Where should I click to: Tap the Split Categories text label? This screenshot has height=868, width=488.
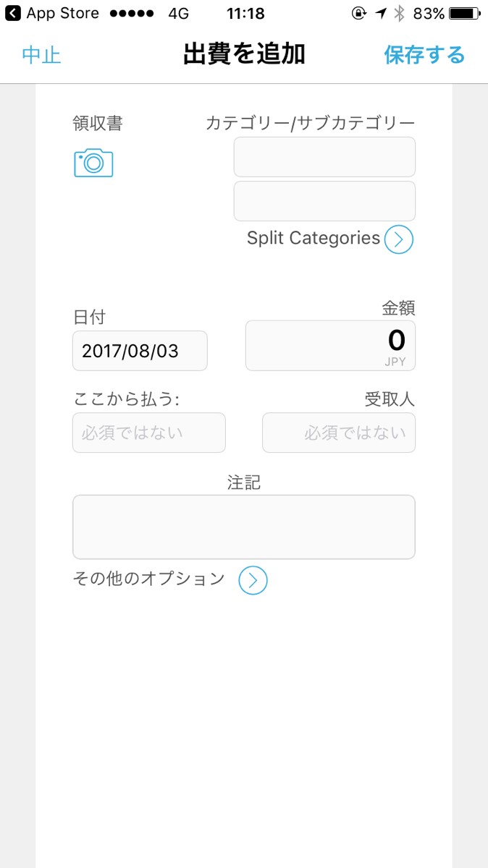pos(313,238)
